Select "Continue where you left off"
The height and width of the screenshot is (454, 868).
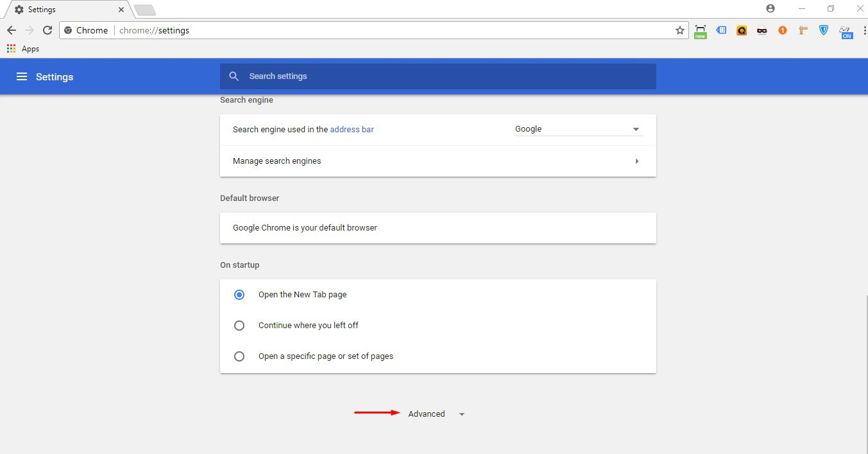click(239, 326)
